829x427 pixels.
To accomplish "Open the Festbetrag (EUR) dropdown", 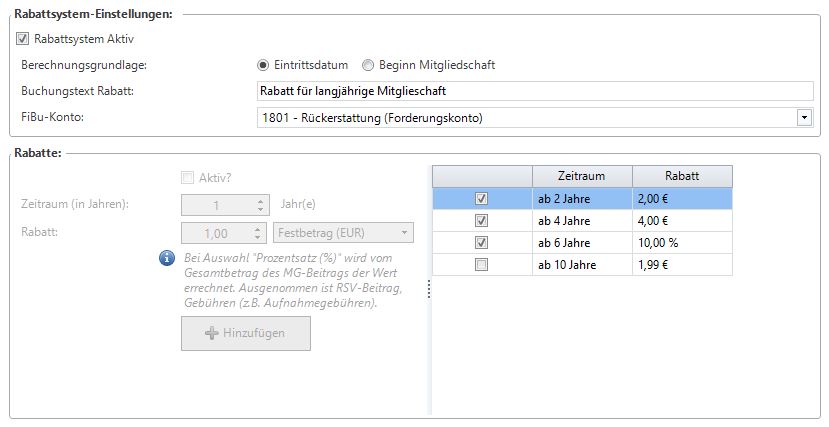I will [342, 233].
